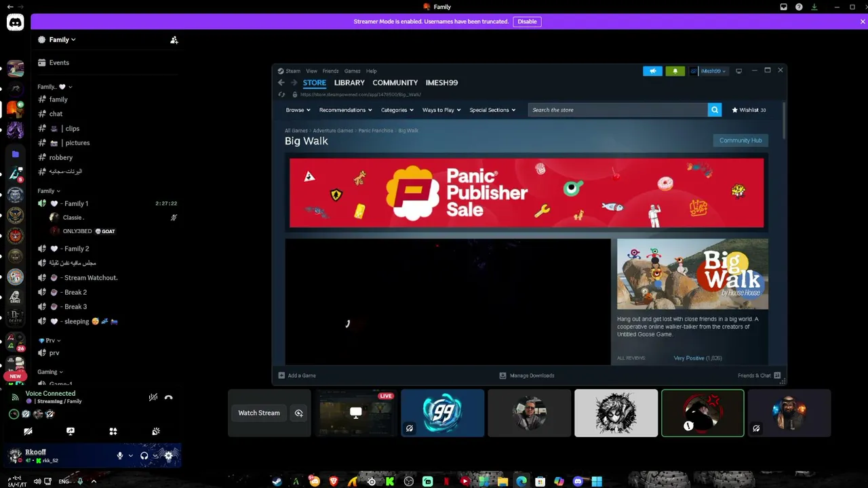
Task: Open the Community Hub button for Big Walk
Action: 741,140
